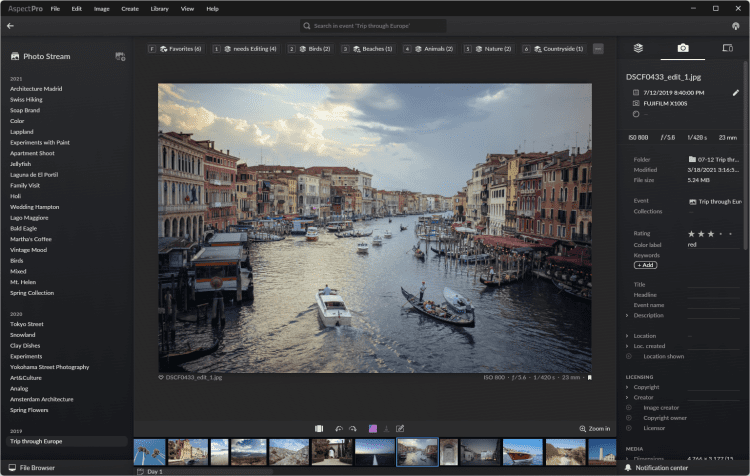This screenshot has width=750, height=476.
Task: Click the compare view icon in toolbar
Action: point(319,428)
